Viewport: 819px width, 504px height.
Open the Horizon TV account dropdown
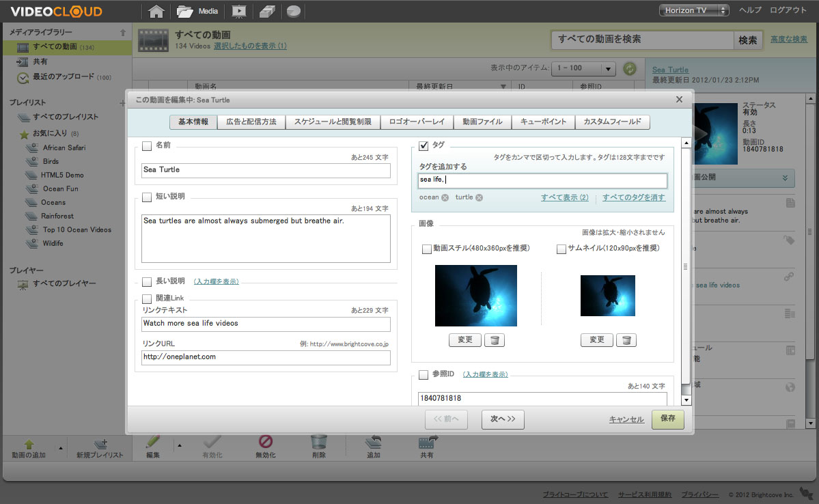(693, 10)
